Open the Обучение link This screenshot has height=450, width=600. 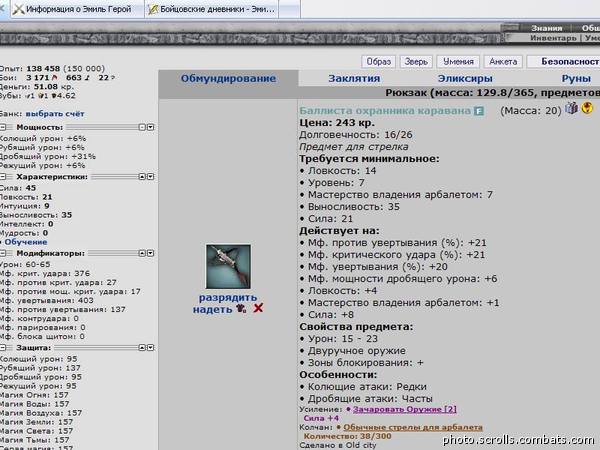coord(26,242)
